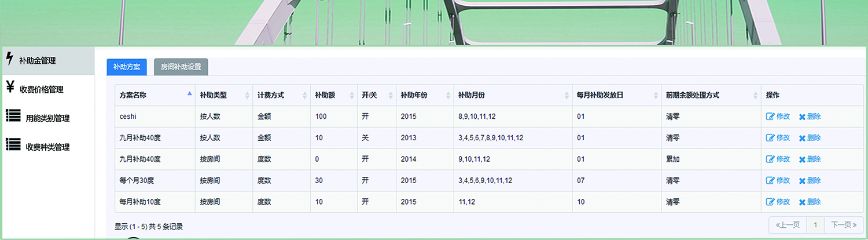Go to previous page with 上一页
868x240 pixels.
[x=788, y=225]
